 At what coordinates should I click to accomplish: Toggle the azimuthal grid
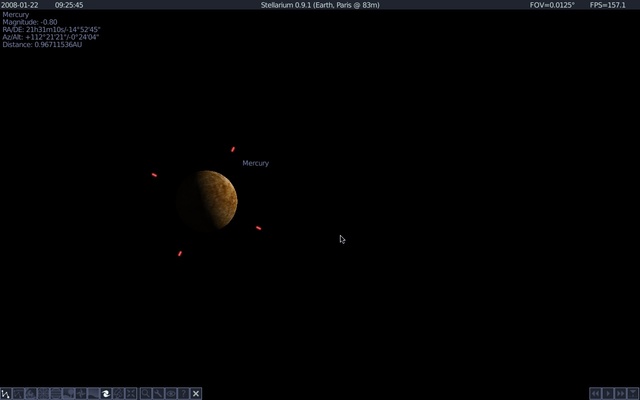(x=43, y=393)
